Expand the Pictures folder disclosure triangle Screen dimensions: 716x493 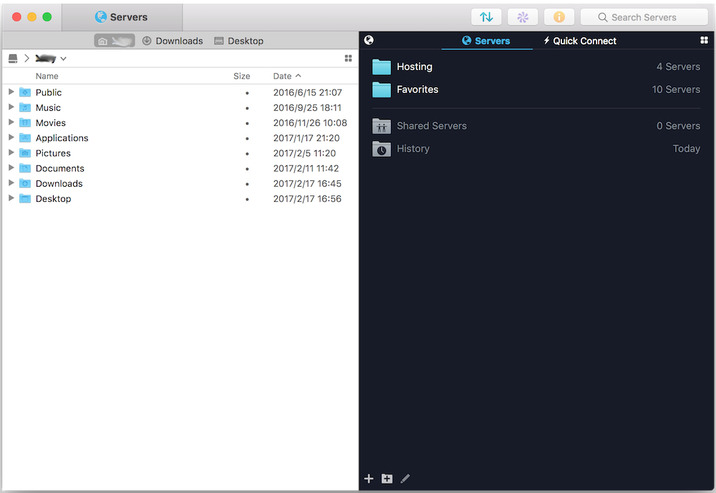tap(11, 153)
